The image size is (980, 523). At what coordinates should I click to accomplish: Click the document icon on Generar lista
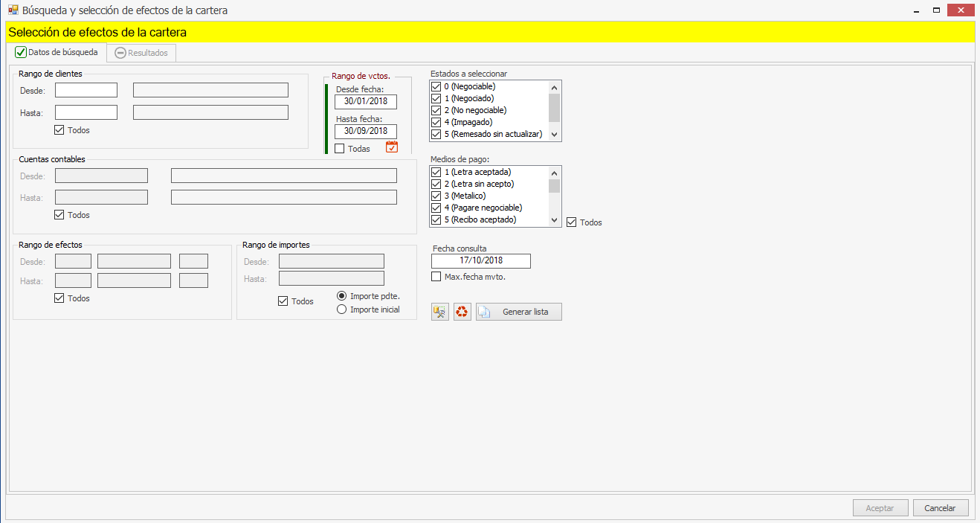485,312
